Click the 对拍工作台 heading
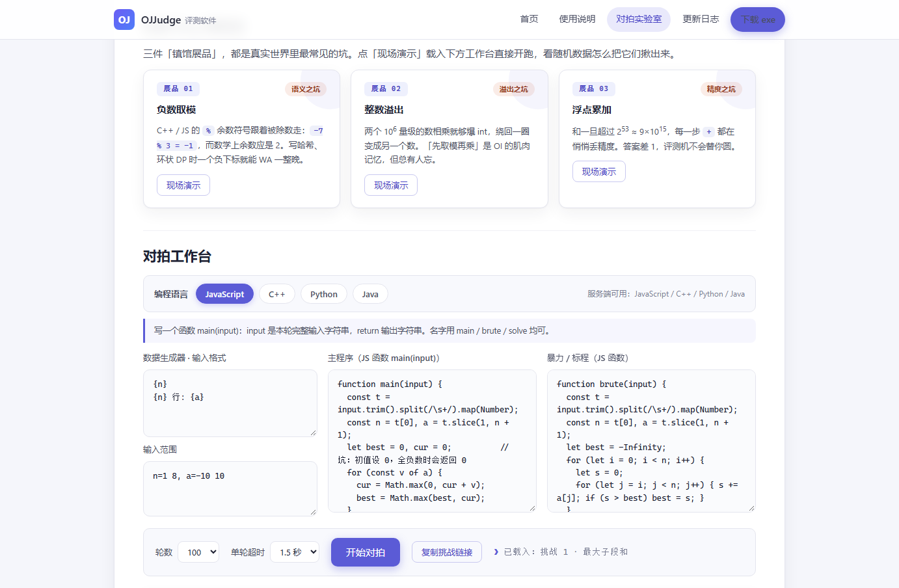 177,256
